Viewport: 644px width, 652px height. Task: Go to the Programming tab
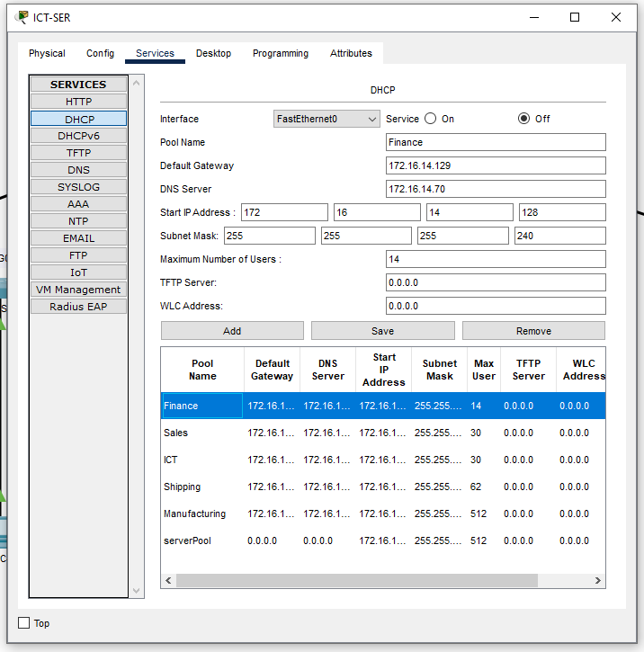click(x=280, y=53)
